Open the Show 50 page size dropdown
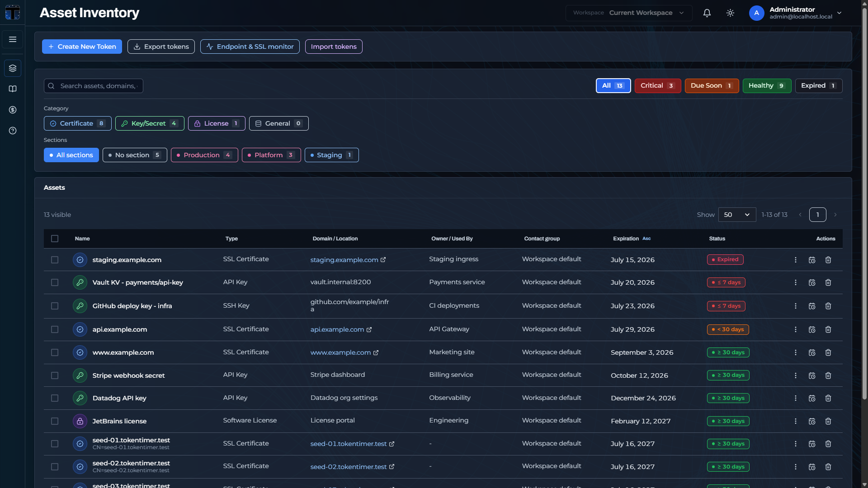This screenshot has width=868, height=488. click(737, 215)
